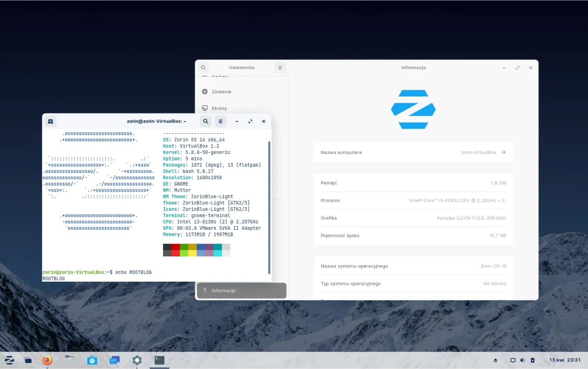588x369 pixels.
Task: Click the search icon in Ustawienia window
Action: click(203, 67)
